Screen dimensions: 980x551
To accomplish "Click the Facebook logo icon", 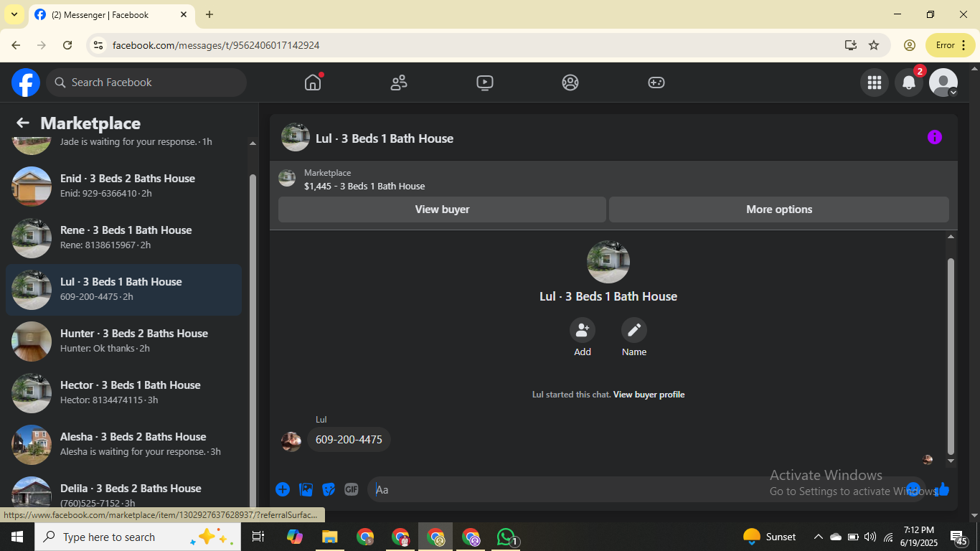I will click(26, 83).
